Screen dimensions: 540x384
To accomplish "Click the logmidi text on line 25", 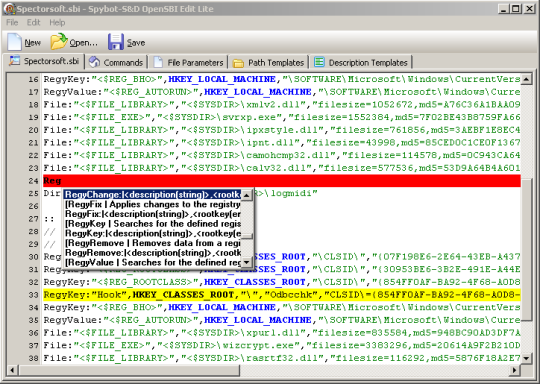I will pos(291,193).
